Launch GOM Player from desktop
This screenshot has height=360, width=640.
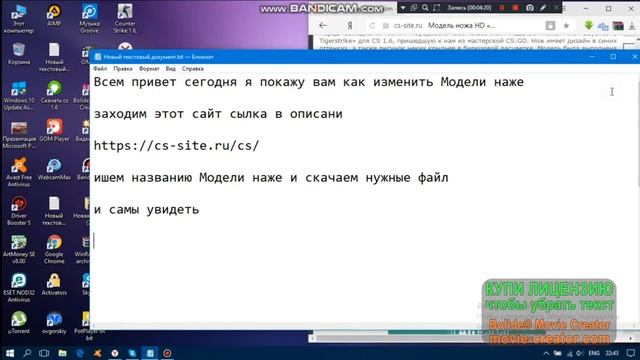[x=54, y=131]
